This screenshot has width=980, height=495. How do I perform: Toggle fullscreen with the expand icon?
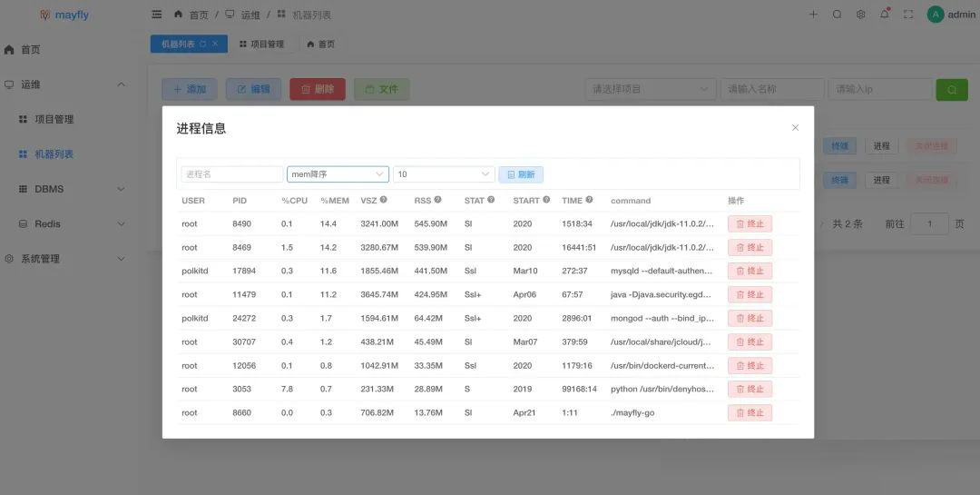[x=907, y=15]
